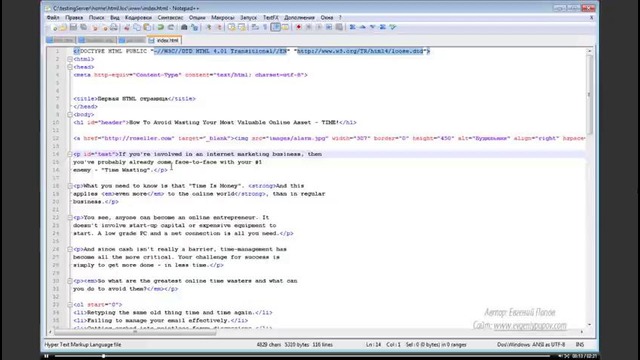
Task: Click the Ln : 14 status entry
Action: point(373,345)
